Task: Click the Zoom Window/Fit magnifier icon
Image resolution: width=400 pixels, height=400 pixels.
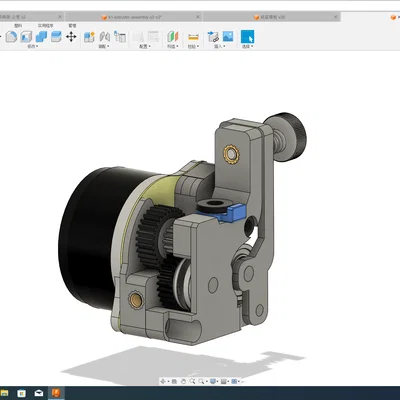Action: point(201,381)
